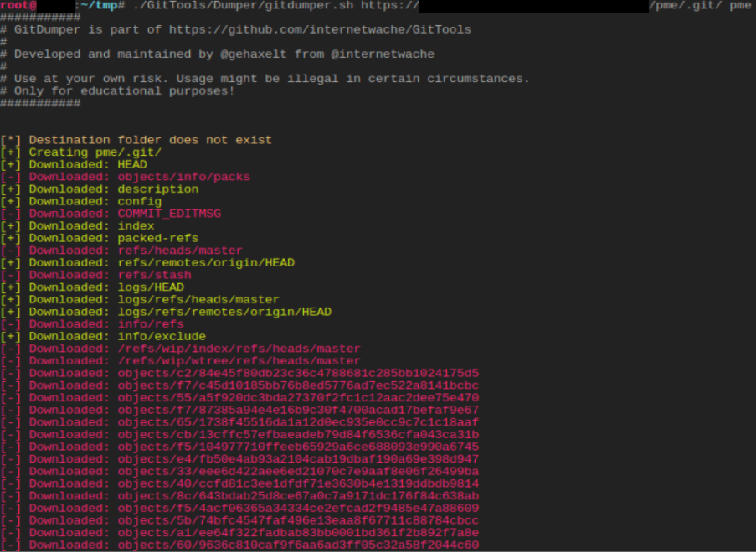Click the downloaded logs/HEAD line

pos(151,287)
